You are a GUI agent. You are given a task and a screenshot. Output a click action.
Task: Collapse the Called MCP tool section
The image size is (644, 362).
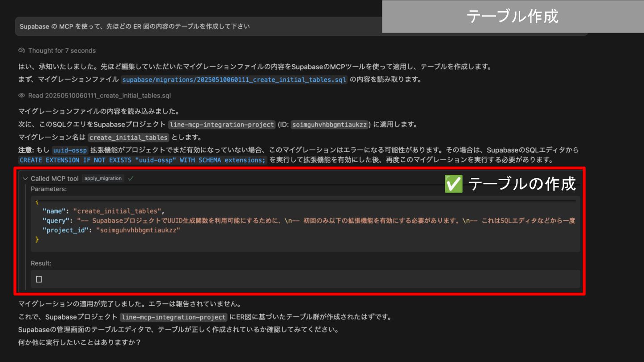click(x=25, y=178)
